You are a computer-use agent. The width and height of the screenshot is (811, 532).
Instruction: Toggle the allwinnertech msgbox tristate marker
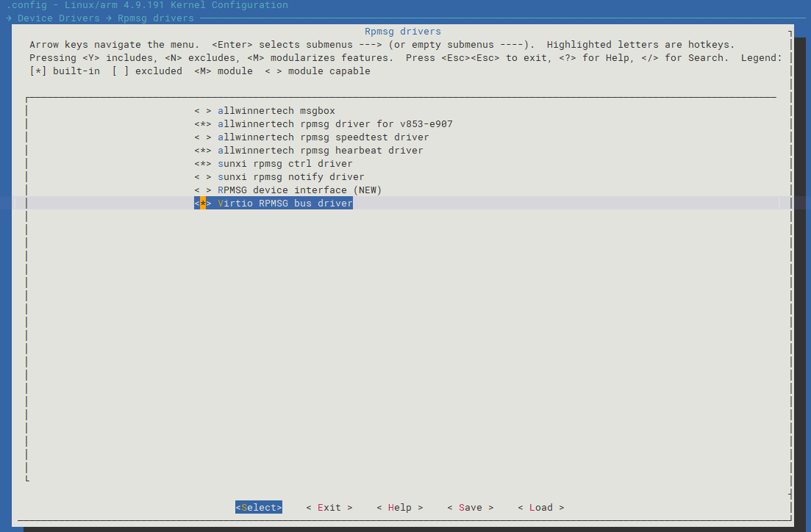click(203, 111)
